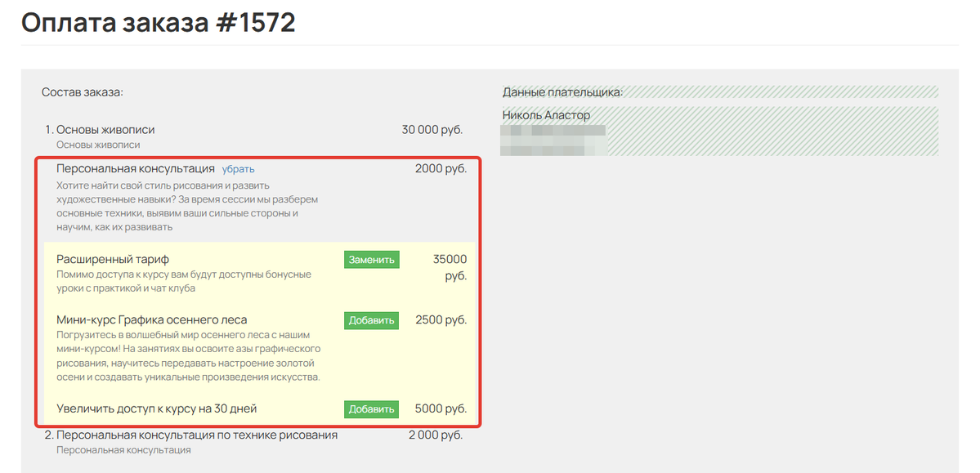This screenshot has width=980, height=473.
Task: Click the "Расширенный тариф" offer title
Action: 113,259
